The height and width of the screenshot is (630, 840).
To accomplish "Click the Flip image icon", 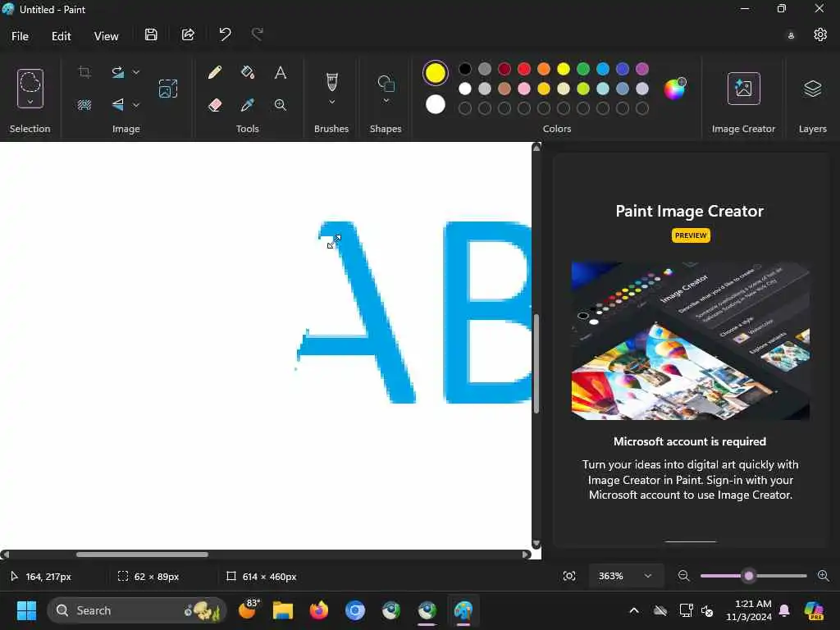I will 117,105.
